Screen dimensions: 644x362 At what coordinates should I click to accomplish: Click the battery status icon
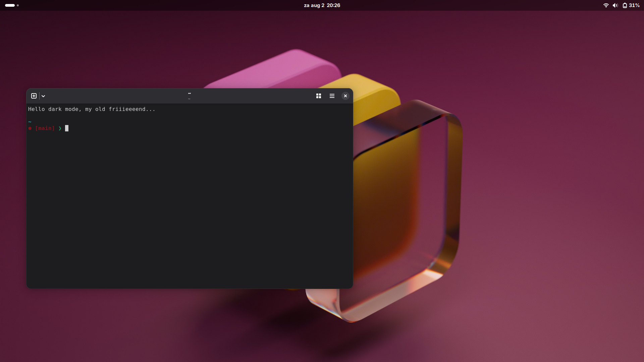[625, 5]
